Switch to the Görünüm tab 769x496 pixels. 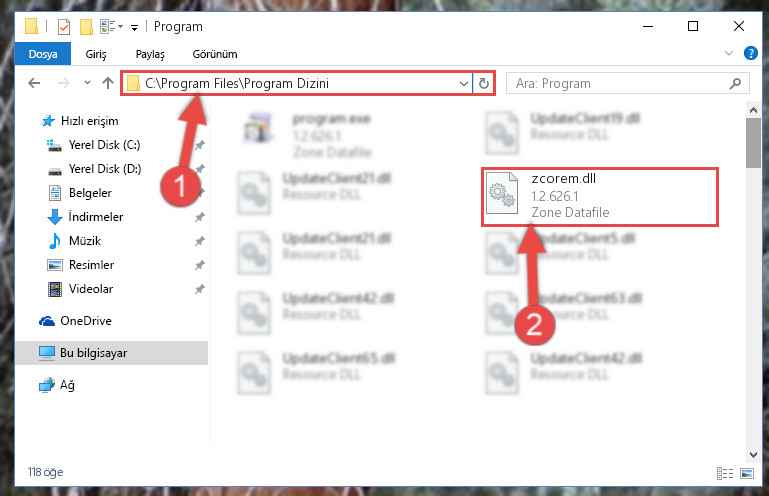215,54
